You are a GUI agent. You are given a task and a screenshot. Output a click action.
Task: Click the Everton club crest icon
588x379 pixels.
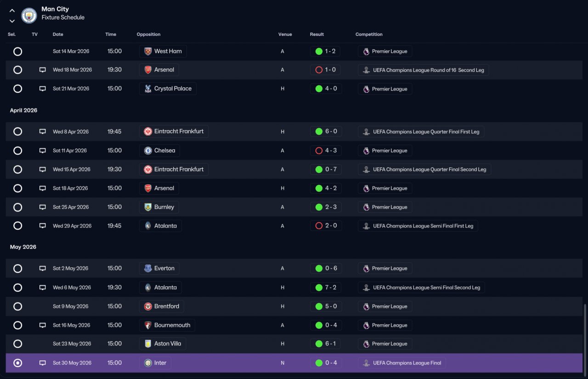tap(148, 268)
